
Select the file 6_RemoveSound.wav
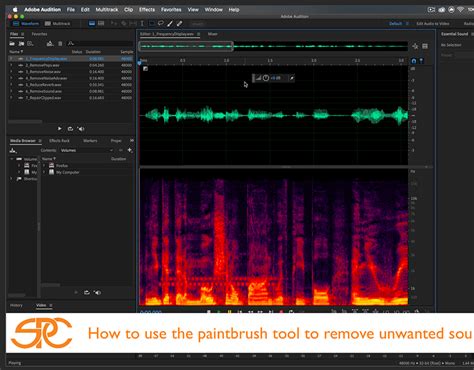(x=71, y=91)
